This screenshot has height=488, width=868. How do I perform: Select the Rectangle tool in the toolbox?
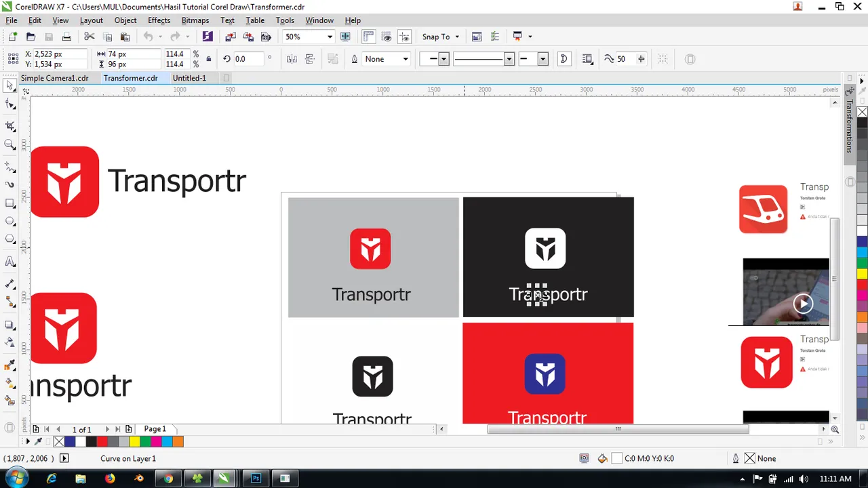(9, 203)
